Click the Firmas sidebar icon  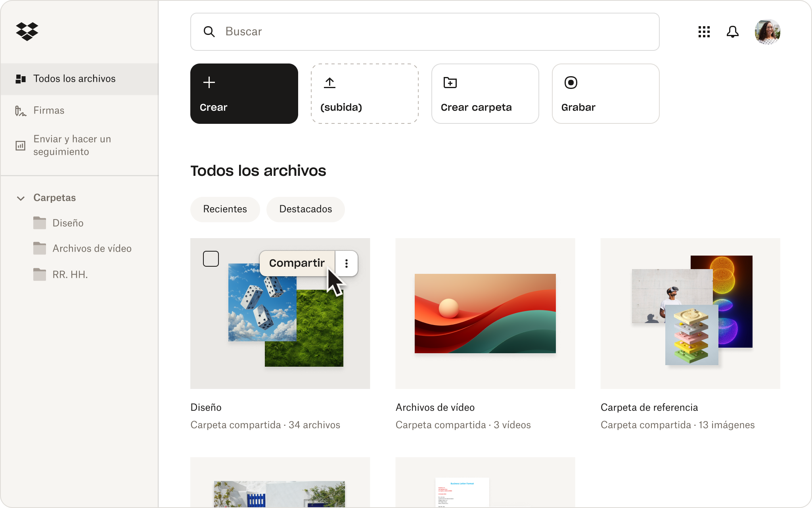pyautogui.click(x=21, y=110)
